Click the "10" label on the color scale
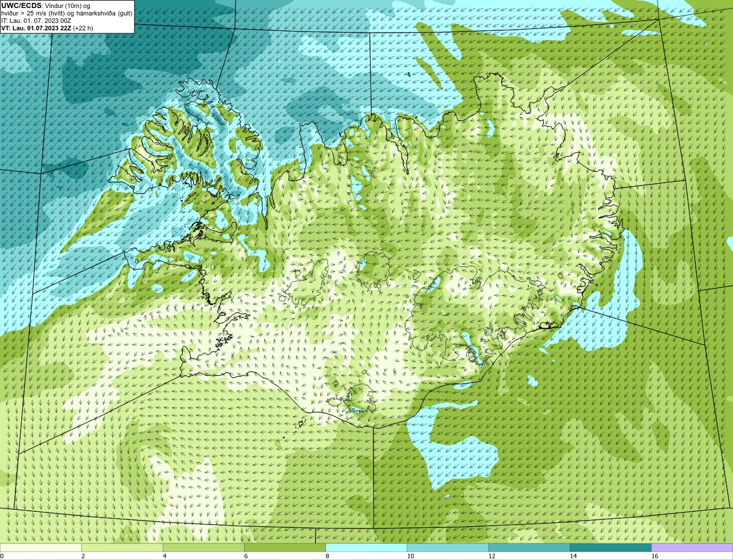 (411, 556)
